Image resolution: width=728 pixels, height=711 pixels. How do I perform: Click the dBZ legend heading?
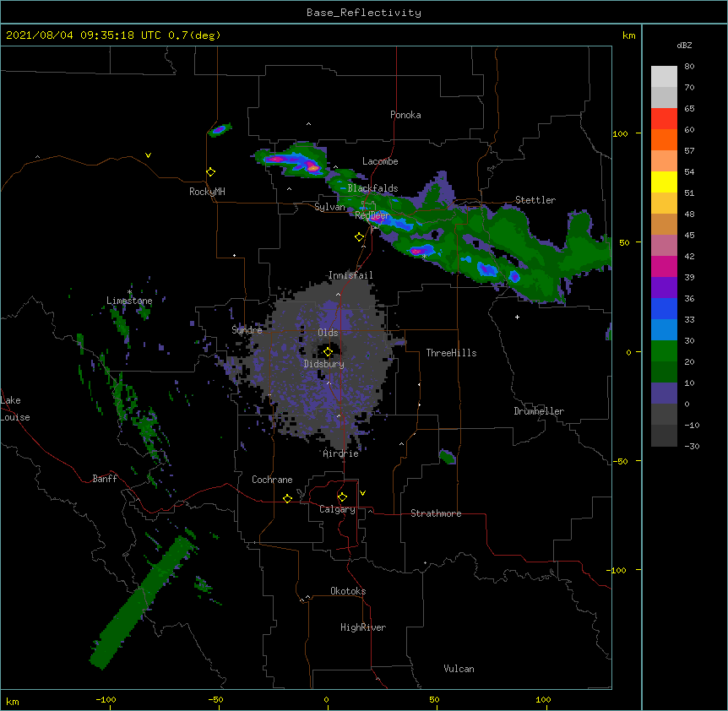(684, 45)
